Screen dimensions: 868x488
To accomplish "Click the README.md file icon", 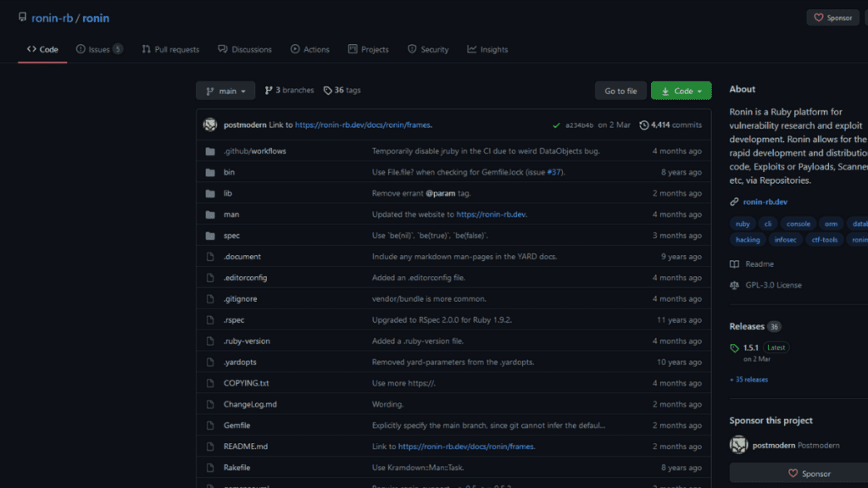I will [210, 446].
